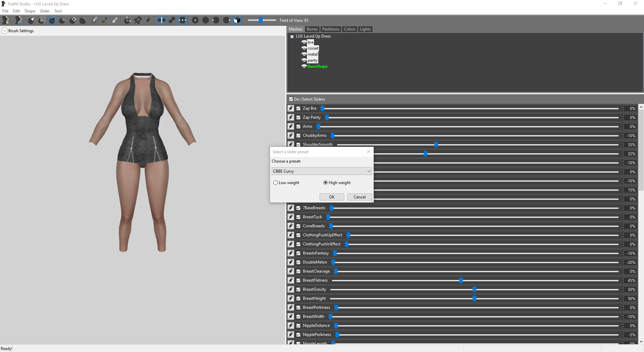The image size is (644, 352).
Task: Click the Field of View slider handle
Action: [x=261, y=20]
